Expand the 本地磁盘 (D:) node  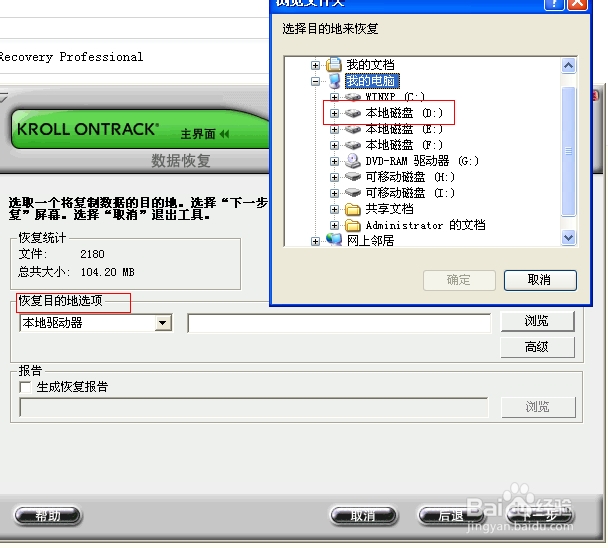(x=334, y=113)
